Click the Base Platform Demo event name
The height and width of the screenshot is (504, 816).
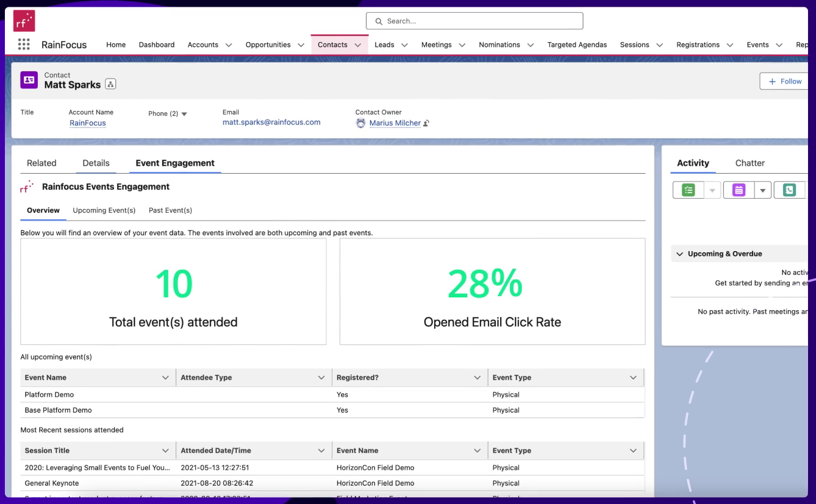coord(59,410)
